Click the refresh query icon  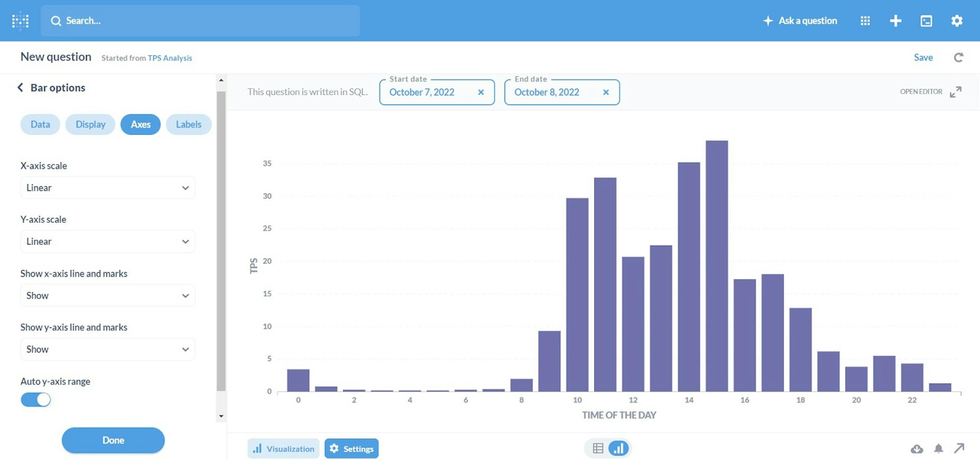[958, 57]
